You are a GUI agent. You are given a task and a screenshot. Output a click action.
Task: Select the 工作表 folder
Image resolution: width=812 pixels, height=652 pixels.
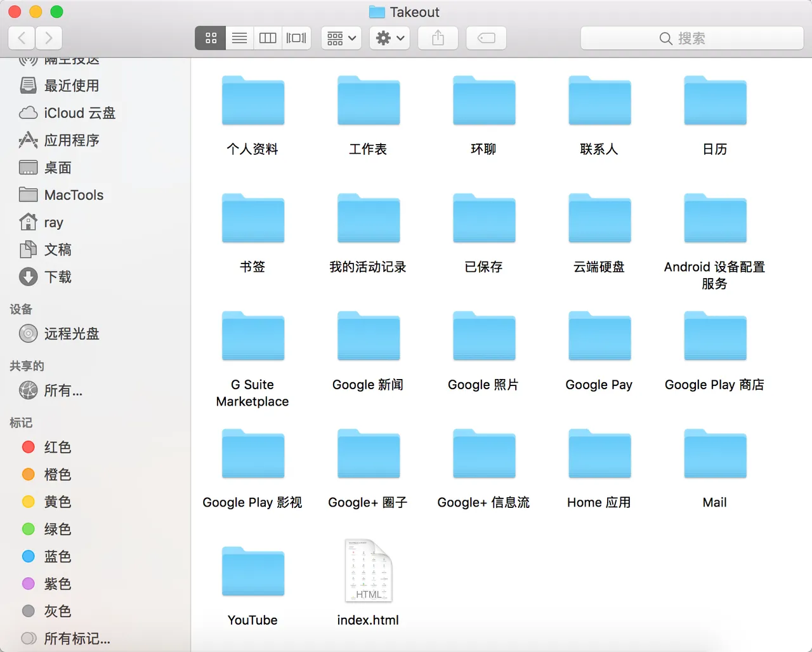[368, 102]
